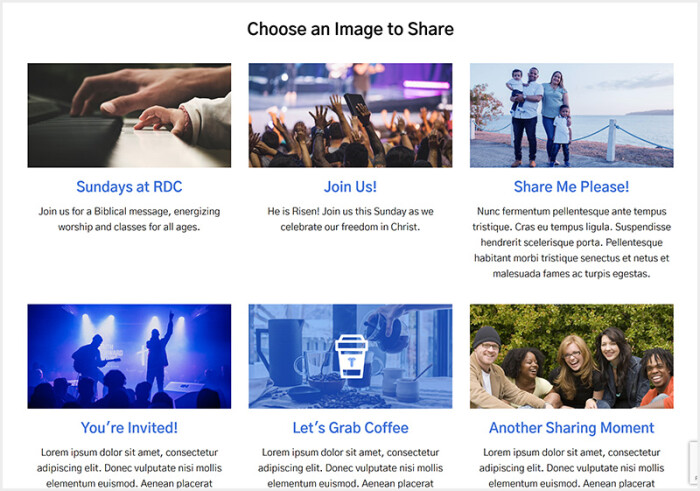Click the Lorem ipsum text under You're Invited
Image resolution: width=700 pixels, height=491 pixels.
coord(129,468)
